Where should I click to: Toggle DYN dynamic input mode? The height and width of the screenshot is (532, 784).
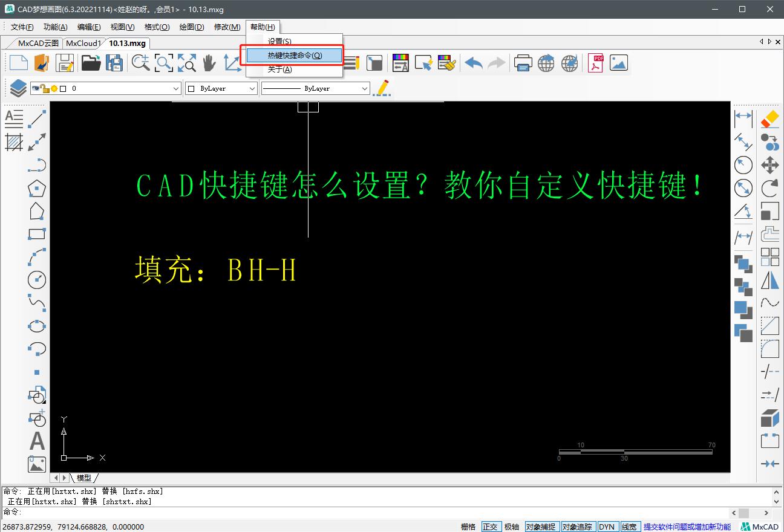point(607,527)
